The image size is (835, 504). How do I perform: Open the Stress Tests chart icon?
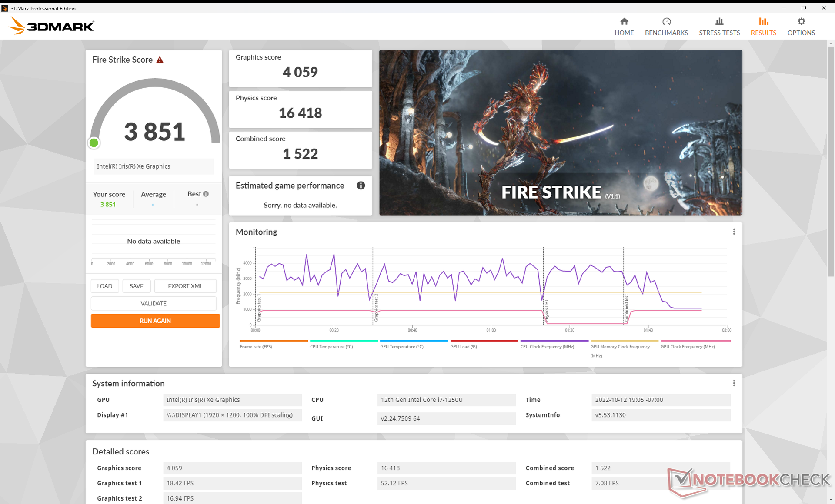[719, 22]
